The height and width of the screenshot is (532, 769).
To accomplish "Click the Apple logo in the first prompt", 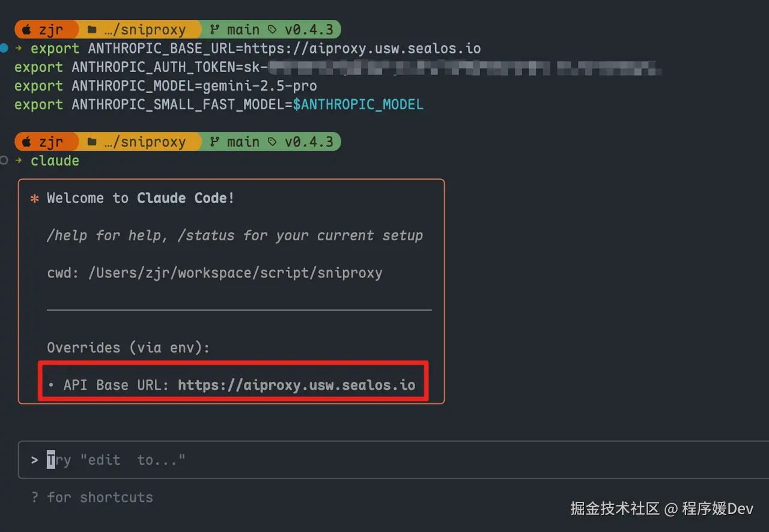I will point(26,29).
